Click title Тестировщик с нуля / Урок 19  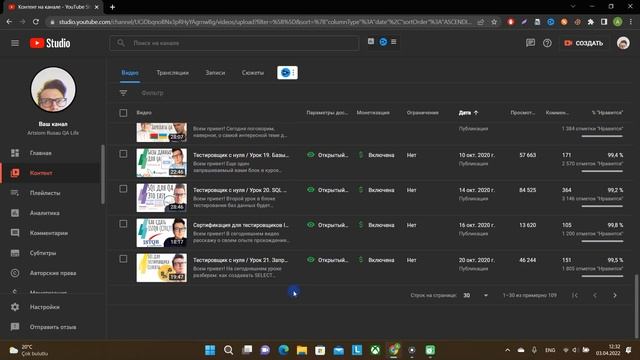click(x=241, y=155)
